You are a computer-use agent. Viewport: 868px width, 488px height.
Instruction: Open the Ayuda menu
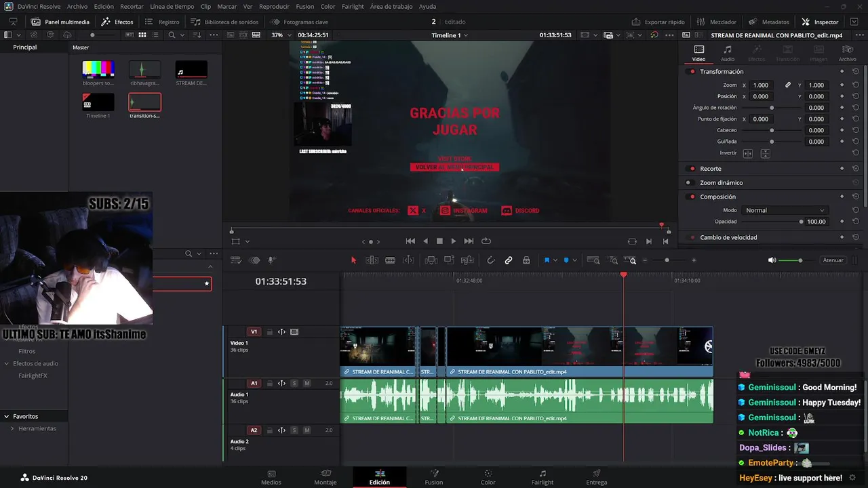click(x=428, y=6)
